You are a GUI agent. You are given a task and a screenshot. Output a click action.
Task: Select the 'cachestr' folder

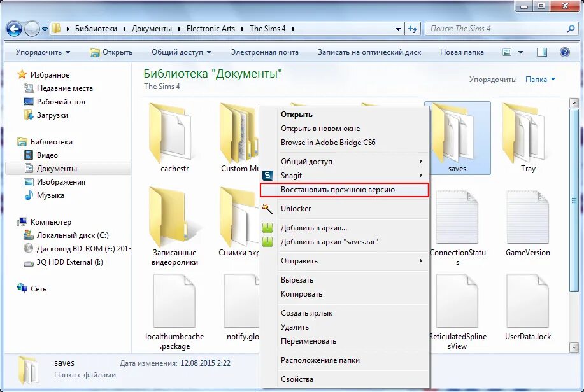174,137
